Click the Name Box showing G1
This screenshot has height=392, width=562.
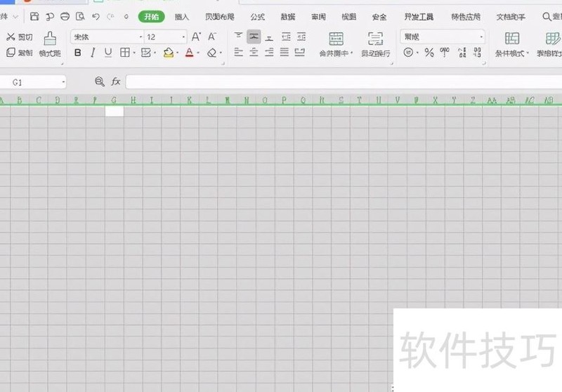pos(32,82)
